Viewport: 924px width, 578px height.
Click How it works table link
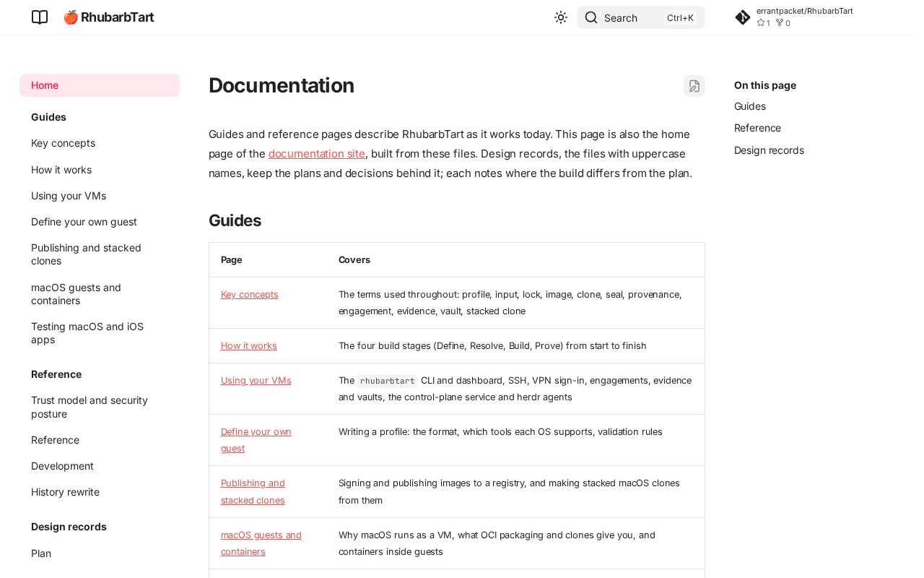pyautogui.click(x=249, y=345)
